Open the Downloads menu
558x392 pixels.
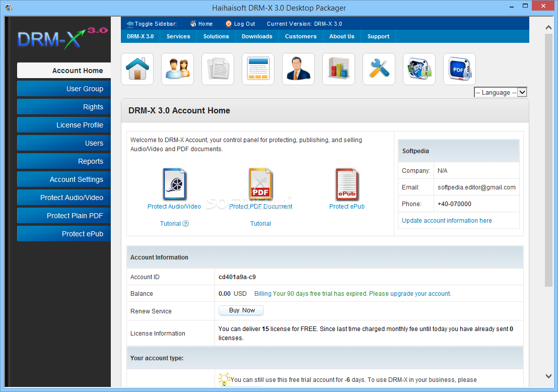tap(257, 36)
